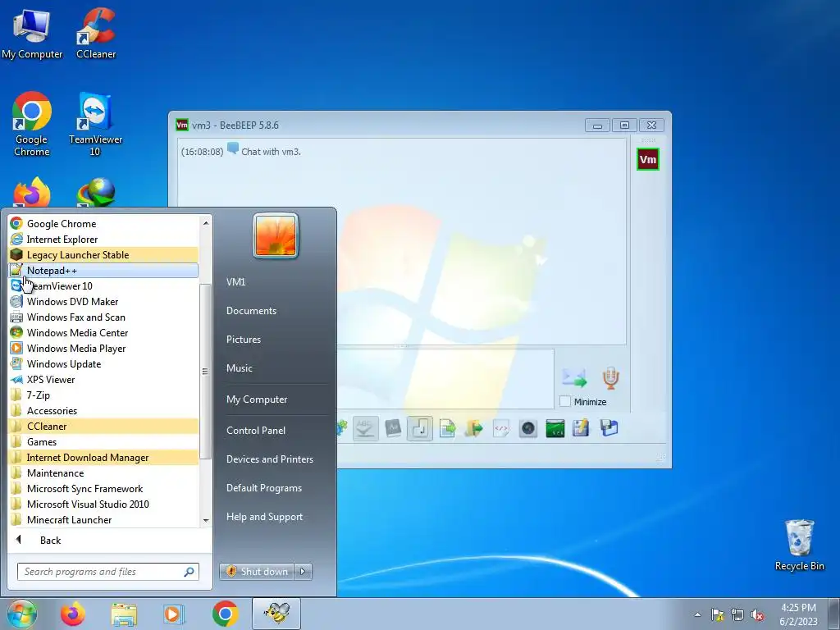The width and height of the screenshot is (840, 630).
Task: Click the folder with green arrow send-folder icon
Action: coord(473,428)
